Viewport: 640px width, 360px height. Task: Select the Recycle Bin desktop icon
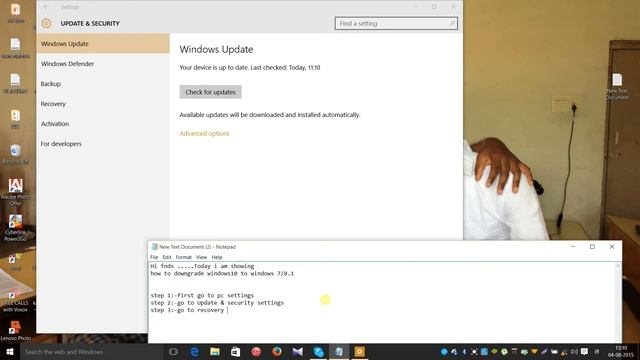(16, 155)
